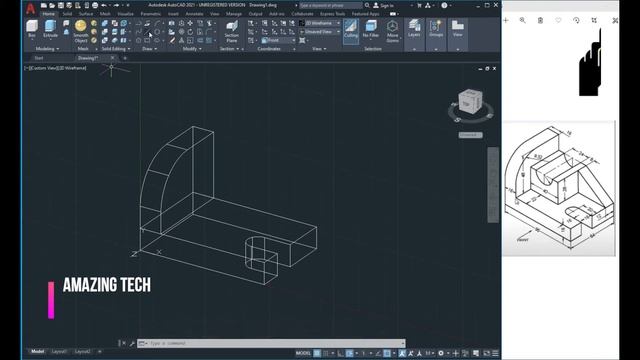Open the No Filter selection dropdown
Screen dimensions: 640x360
[371, 29]
